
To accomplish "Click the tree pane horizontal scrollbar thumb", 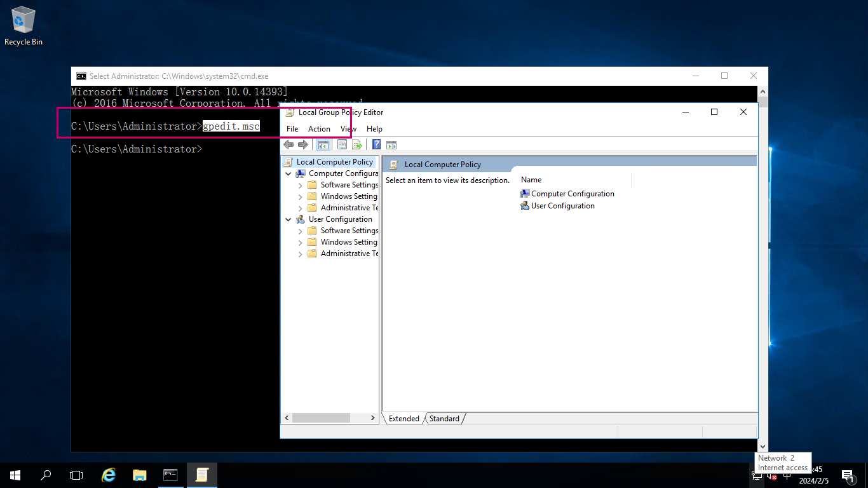I will 322,418.
